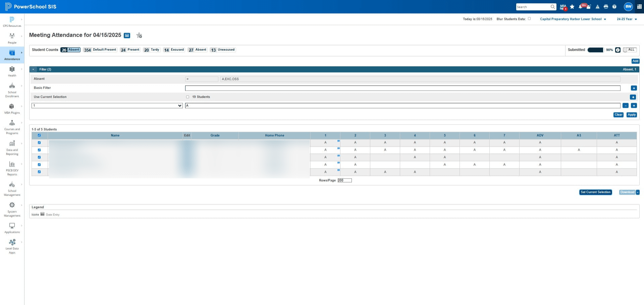Click the plus button next to the minus button
This screenshot has width=644, height=305.
[x=634, y=106]
